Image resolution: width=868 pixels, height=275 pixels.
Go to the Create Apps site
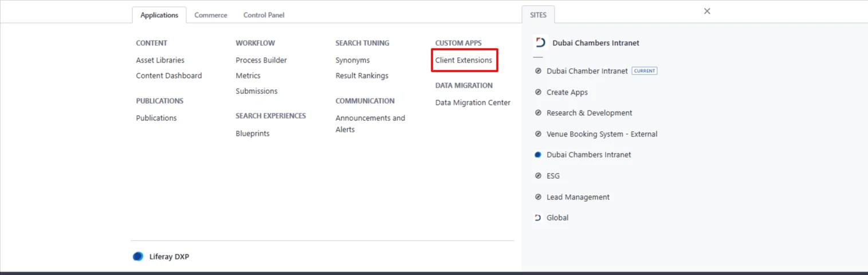567,92
